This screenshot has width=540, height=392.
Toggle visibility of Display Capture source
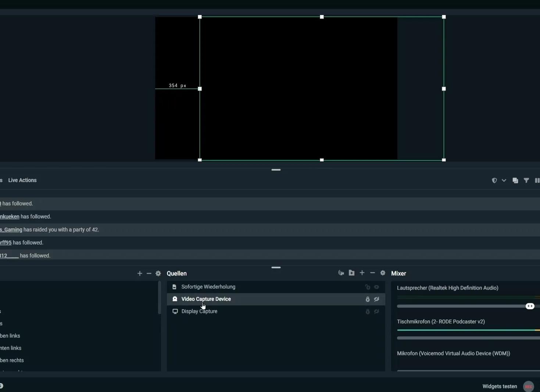pos(377,311)
